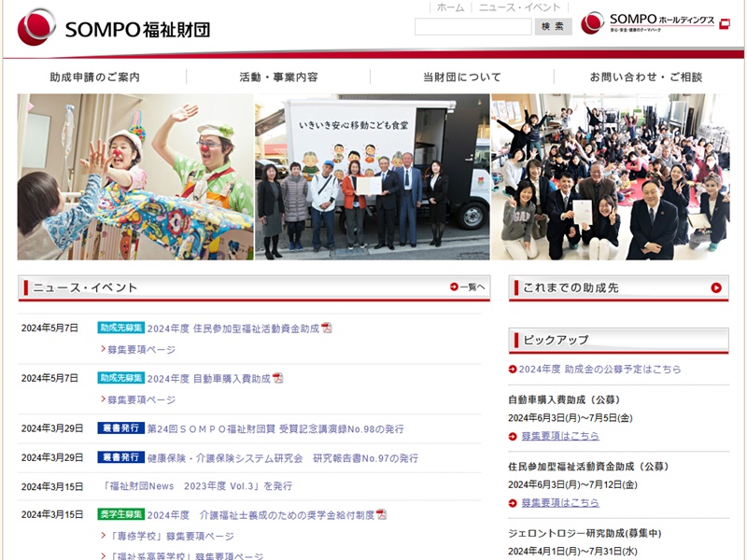
Task: Open the SOMPOホールディングス logo link
Action: pyautogui.click(x=647, y=22)
